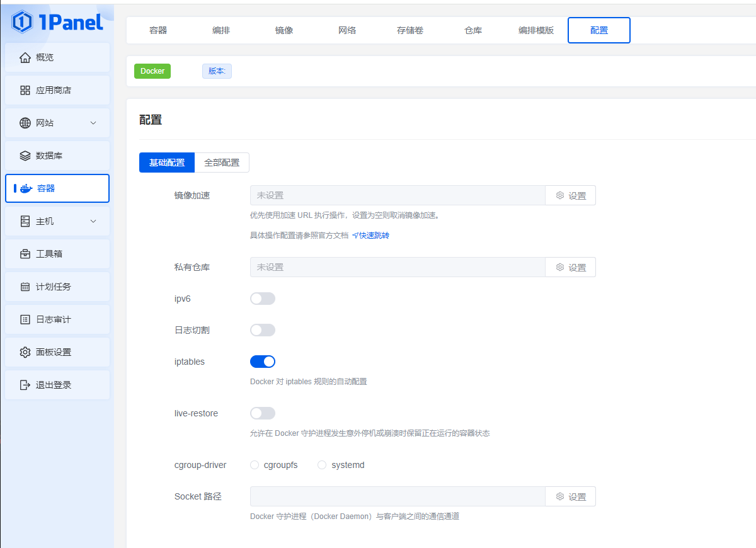756x548 pixels.
Task: Click the 'Docker 对 iptables 规则的自动配置' hint
Action: 309,382
